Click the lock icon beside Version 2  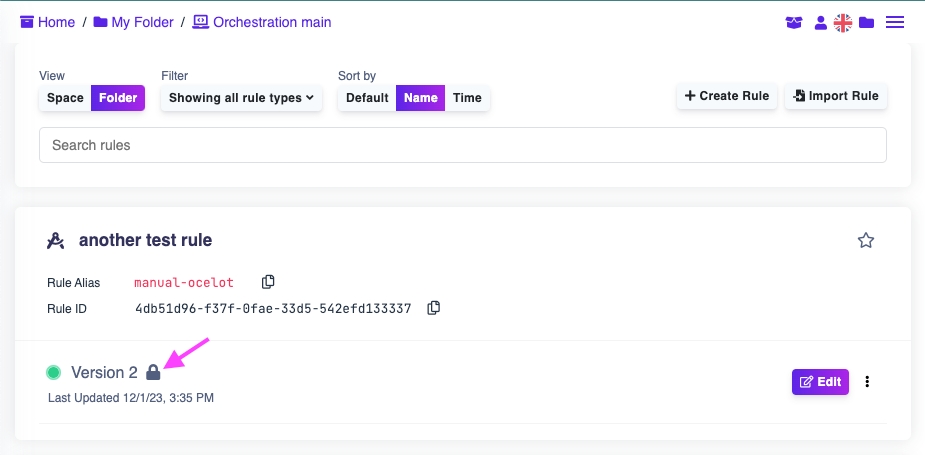[x=153, y=373]
